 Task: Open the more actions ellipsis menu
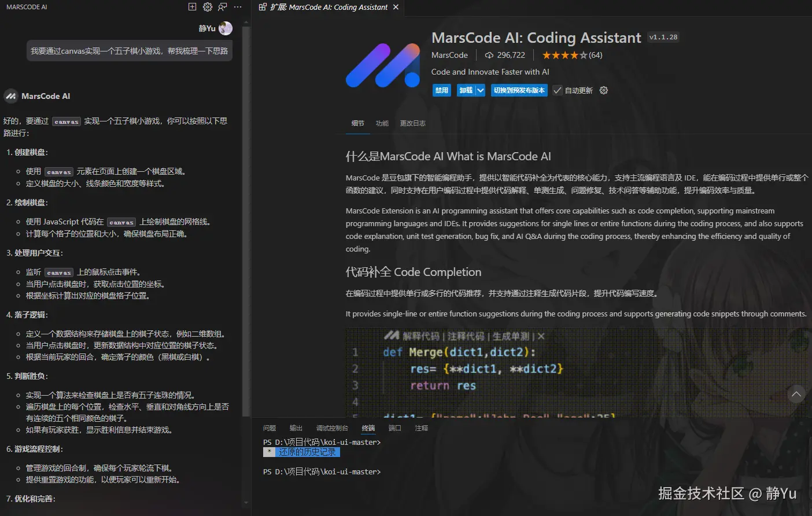pos(238,7)
